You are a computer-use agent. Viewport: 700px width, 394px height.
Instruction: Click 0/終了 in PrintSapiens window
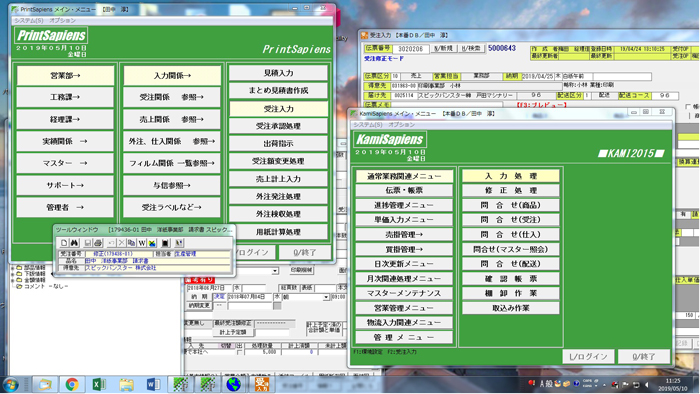305,253
